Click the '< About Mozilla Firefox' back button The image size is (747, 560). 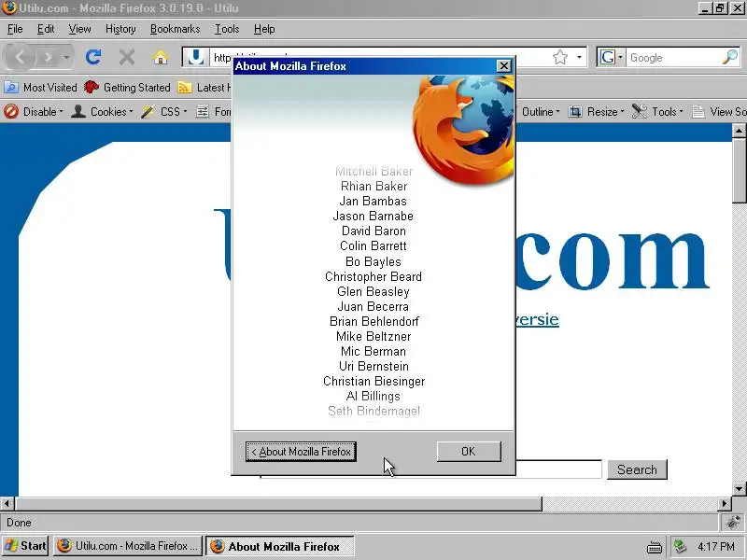[301, 452]
